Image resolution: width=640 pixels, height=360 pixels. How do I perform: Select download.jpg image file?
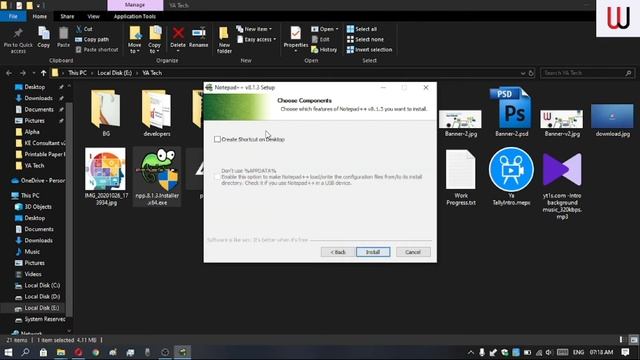pyautogui.click(x=612, y=120)
